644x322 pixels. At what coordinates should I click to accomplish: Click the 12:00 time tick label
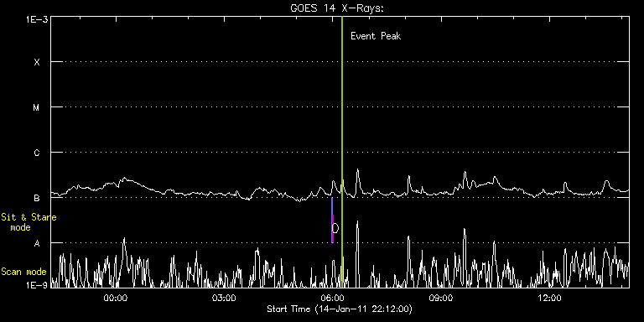(x=550, y=298)
